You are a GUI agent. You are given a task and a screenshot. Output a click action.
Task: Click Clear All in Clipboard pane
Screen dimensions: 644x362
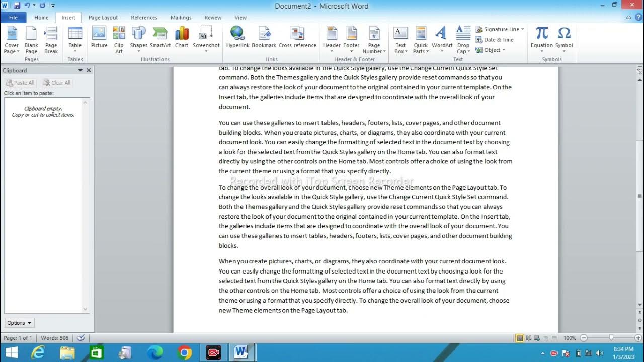[57, 83]
